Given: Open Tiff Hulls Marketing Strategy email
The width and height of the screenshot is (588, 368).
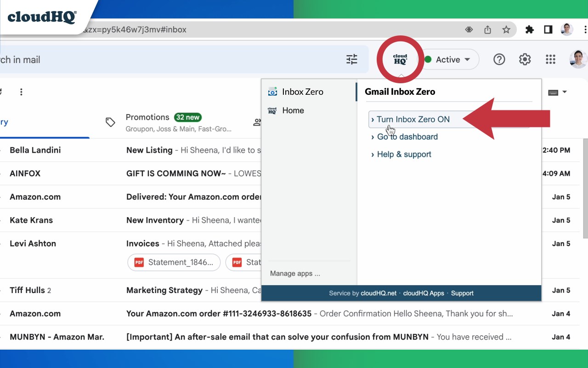Looking at the screenshot, I should 131,290.
